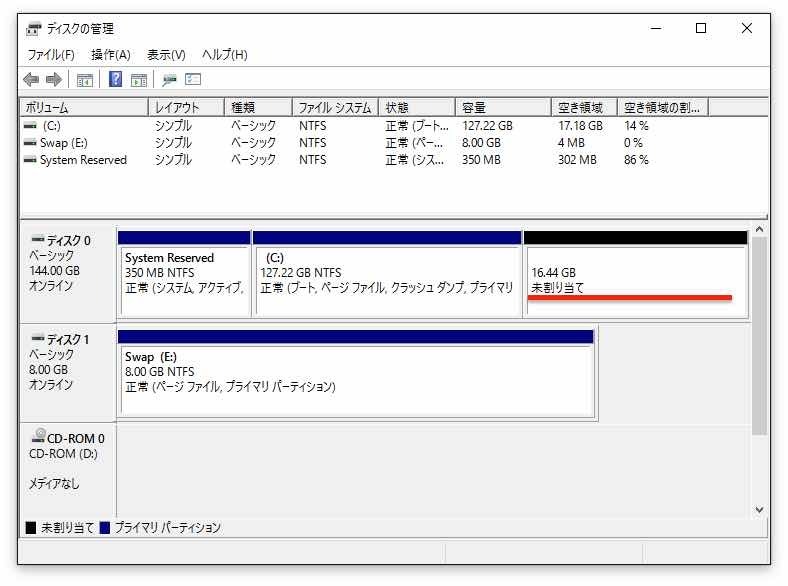This screenshot has height=586, width=788.
Task: Sort by 空き領域の割... column header
Action: [x=663, y=108]
